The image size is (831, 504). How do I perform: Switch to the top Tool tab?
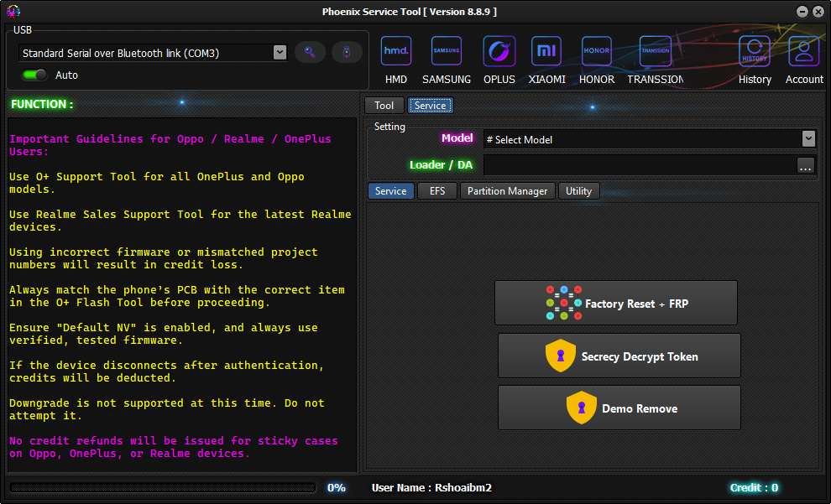pyautogui.click(x=384, y=106)
